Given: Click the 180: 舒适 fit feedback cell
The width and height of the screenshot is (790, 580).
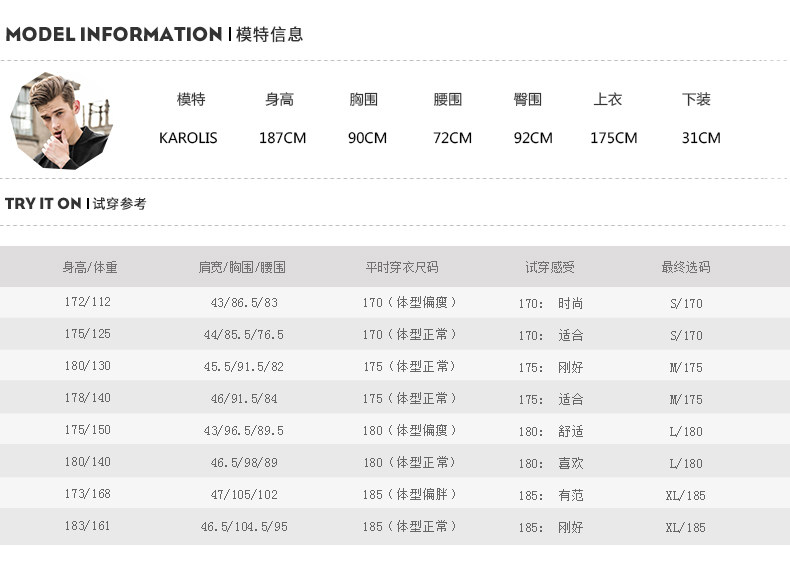Looking at the screenshot, I should coord(551,431).
